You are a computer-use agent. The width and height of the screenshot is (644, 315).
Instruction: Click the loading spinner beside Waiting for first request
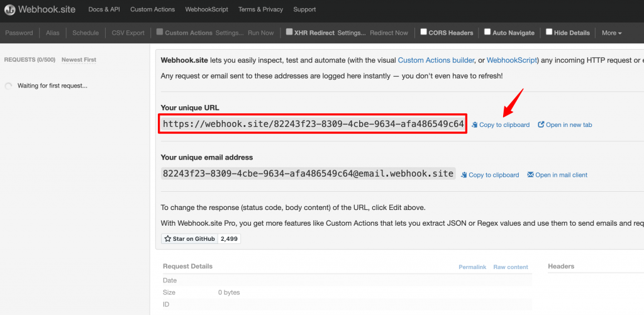click(x=8, y=86)
